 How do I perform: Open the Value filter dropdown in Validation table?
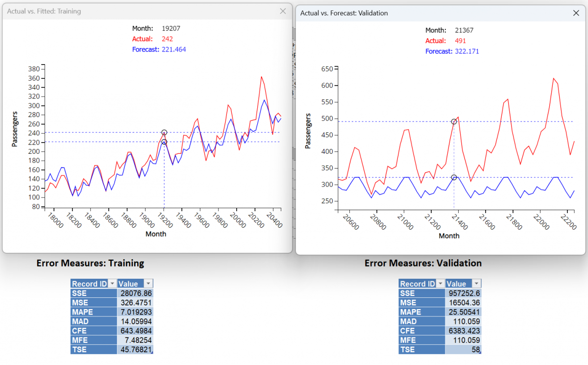pyautogui.click(x=476, y=283)
